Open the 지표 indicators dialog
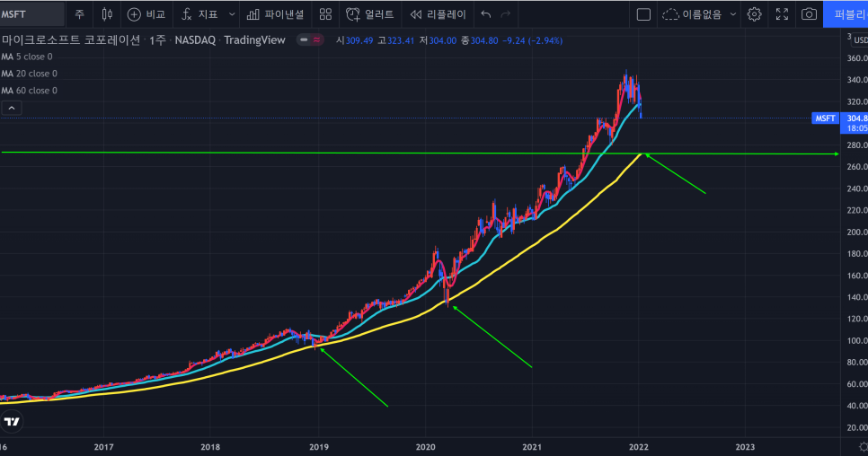Viewport: 868px width, 456px height. [199, 14]
